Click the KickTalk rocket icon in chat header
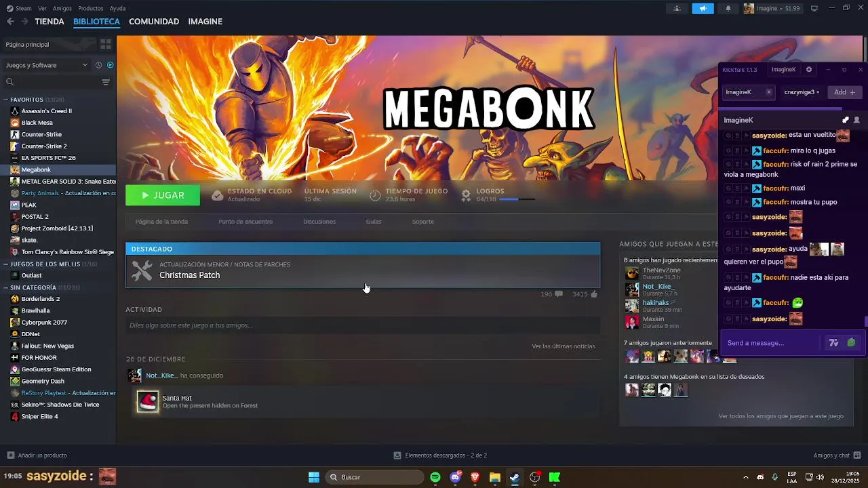Viewport: 868px width, 488px height. tap(846, 120)
